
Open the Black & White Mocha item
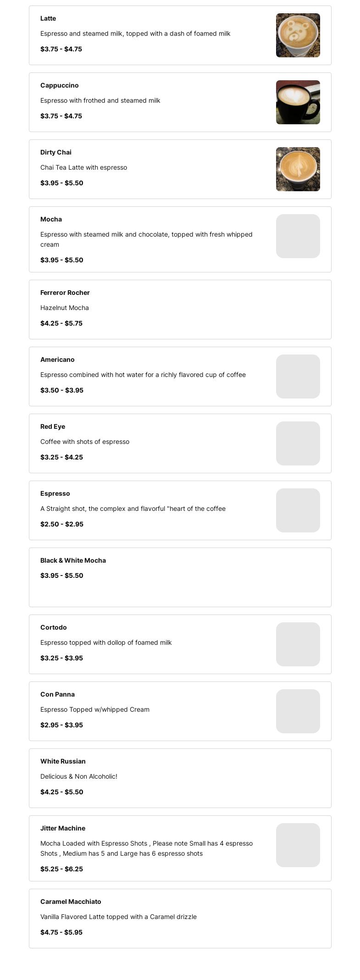73,560
